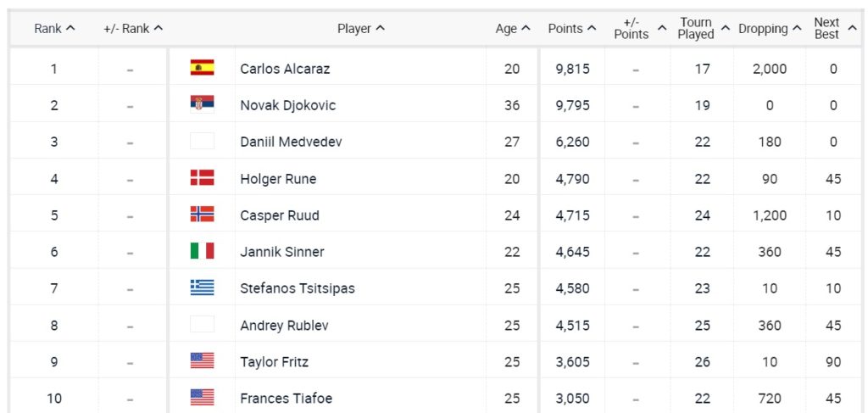
Task: Sort the table by Points header
Action: [572, 29]
